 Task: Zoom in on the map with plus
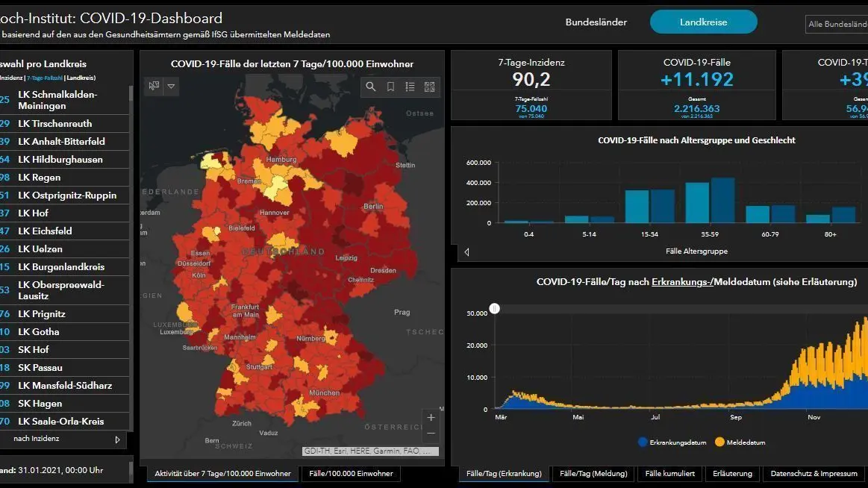tap(431, 418)
